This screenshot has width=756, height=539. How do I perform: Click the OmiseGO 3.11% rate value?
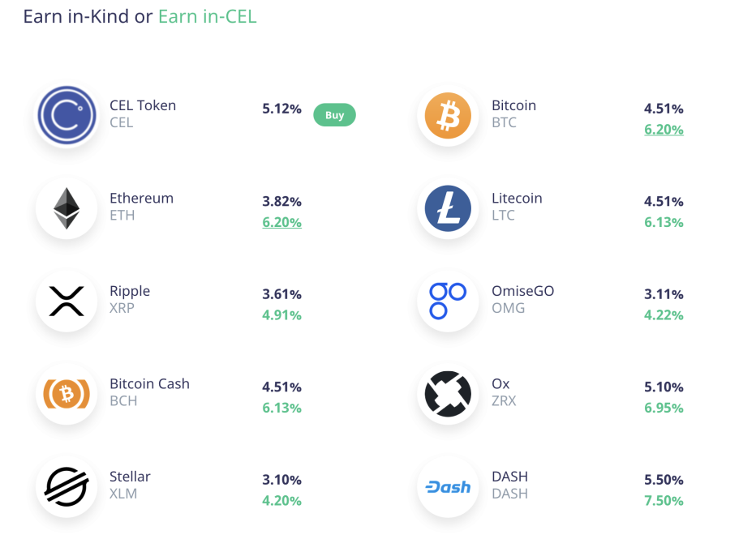tap(664, 294)
